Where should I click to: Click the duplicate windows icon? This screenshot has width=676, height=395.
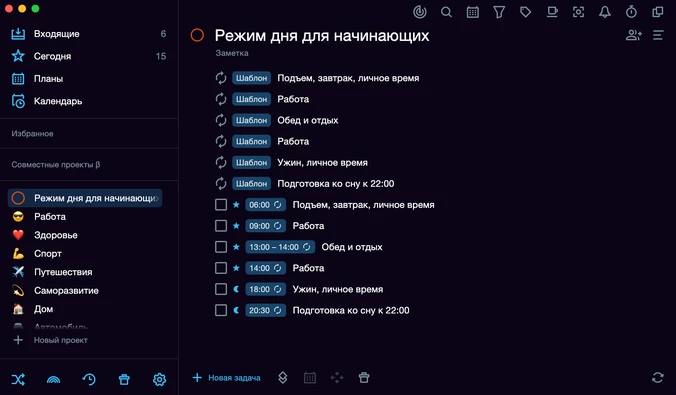pyautogui.click(x=657, y=12)
